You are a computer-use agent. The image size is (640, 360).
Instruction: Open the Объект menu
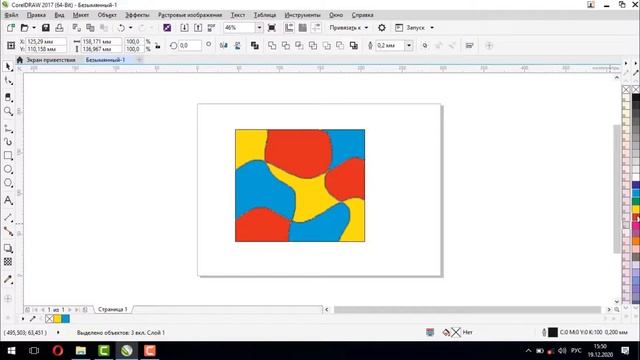107,15
